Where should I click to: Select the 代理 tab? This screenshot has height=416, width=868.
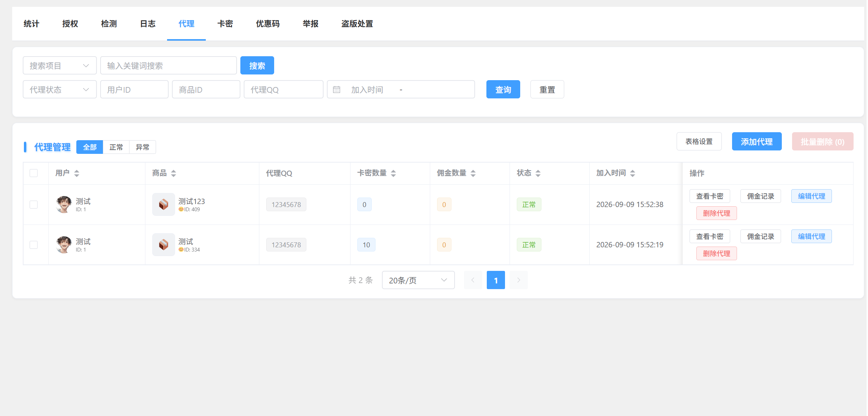tap(186, 24)
